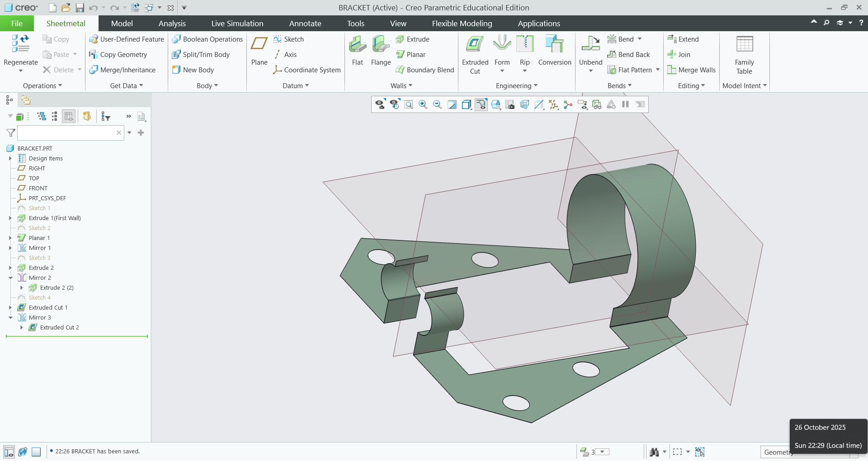This screenshot has height=461, width=868.
Task: Expand Extrude 1(First Wall) feature
Action: coord(10,218)
